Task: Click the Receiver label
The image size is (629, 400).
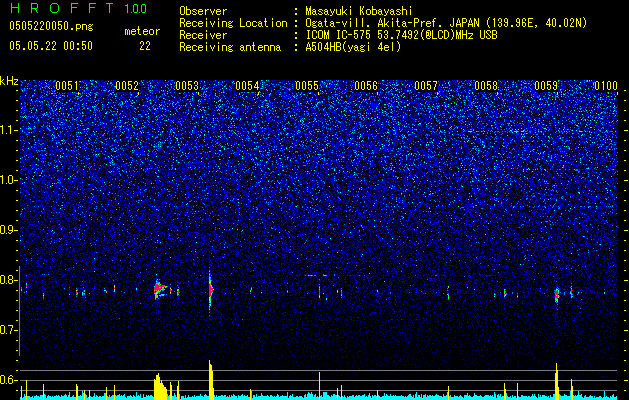Action: click(203, 35)
